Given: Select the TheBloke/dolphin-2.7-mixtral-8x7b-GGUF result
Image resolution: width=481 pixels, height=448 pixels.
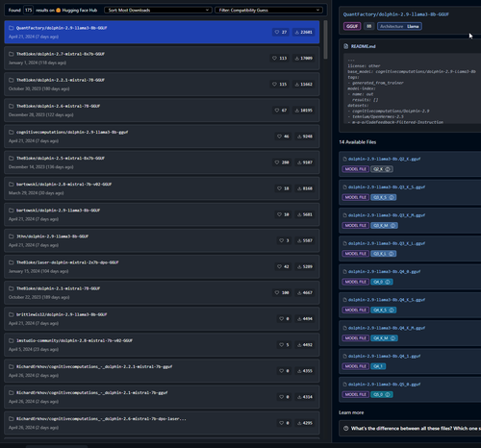Looking at the screenshot, I should (162, 58).
